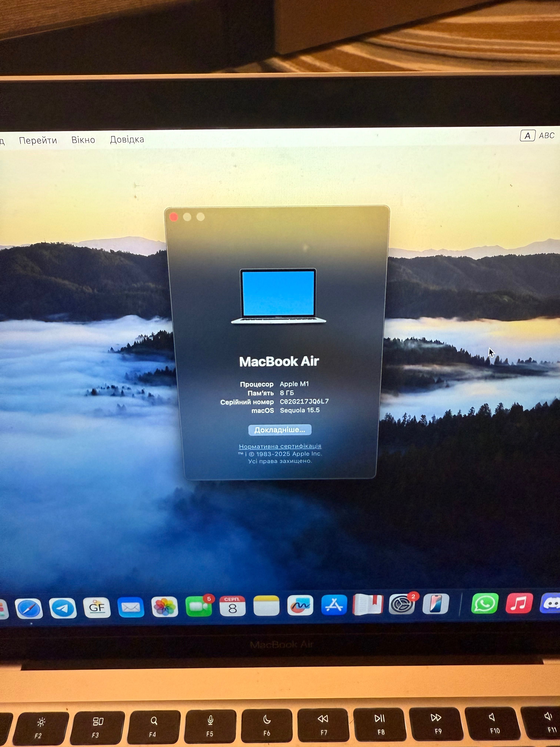Click the serial number C02G217JQ6L7
The image size is (560, 747).
(304, 401)
